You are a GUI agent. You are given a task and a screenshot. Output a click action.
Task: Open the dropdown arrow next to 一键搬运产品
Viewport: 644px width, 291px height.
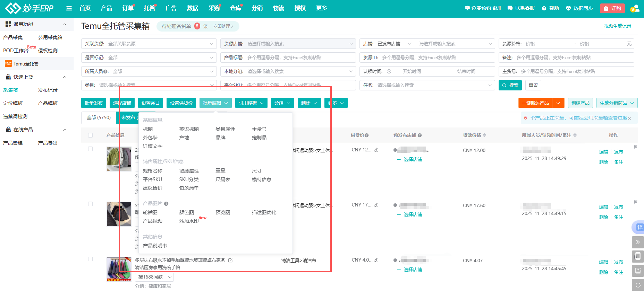coord(558,103)
